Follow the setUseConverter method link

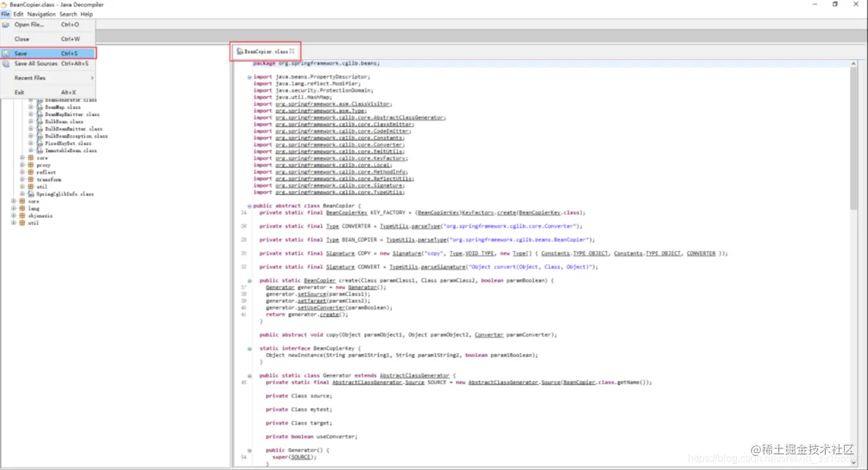pos(322,308)
